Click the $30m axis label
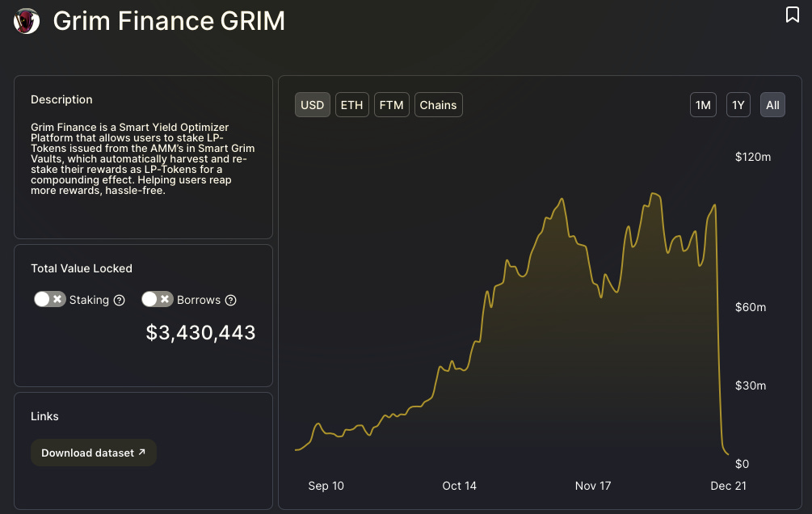 751,385
